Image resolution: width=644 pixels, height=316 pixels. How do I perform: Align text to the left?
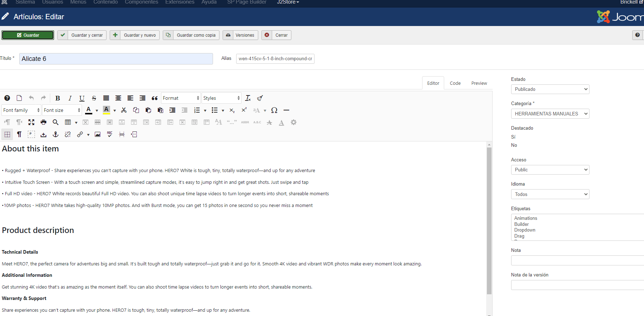coord(130,98)
